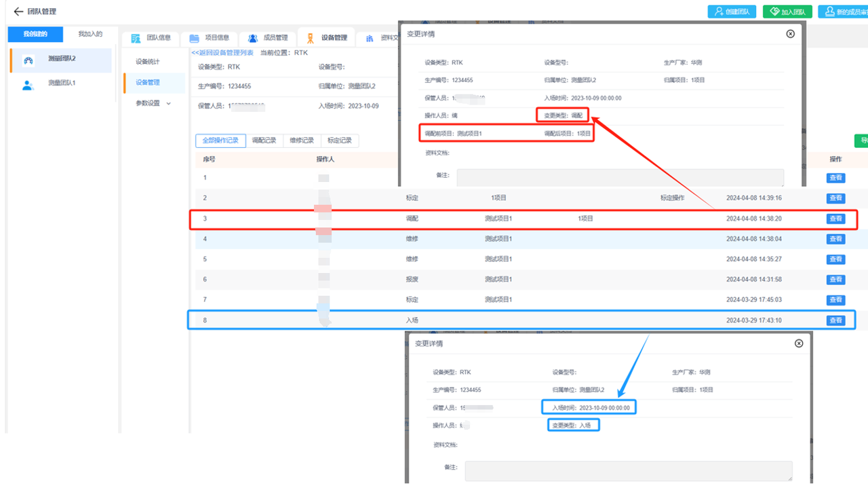The image size is (868, 486).
Task: Click the 团队信息 tab icon
Action: 136,38
